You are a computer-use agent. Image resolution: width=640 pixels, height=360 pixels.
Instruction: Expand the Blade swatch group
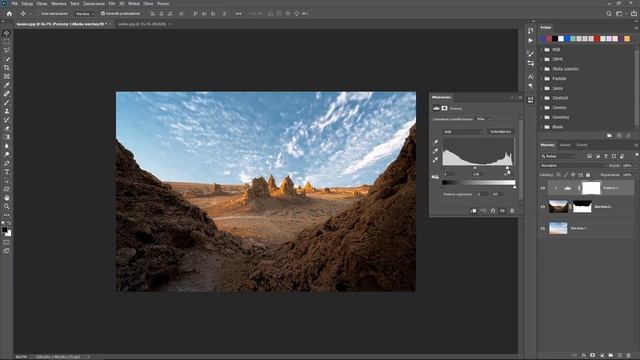point(542,127)
